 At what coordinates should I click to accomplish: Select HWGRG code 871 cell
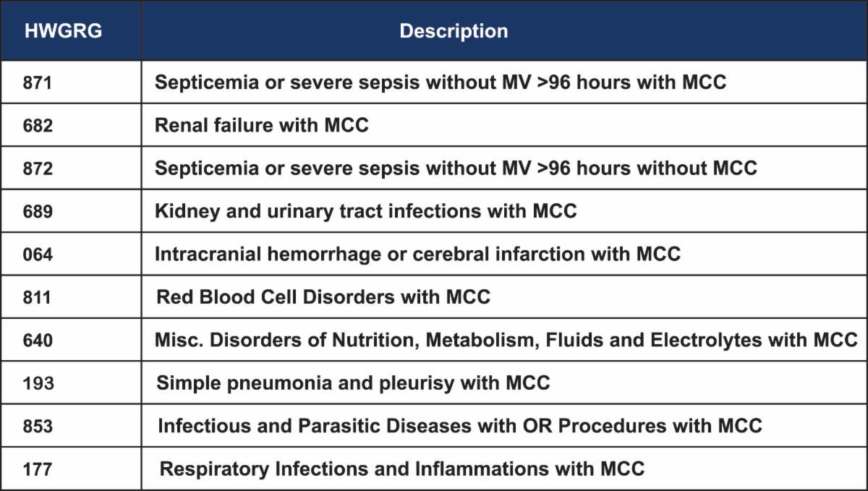38,82
